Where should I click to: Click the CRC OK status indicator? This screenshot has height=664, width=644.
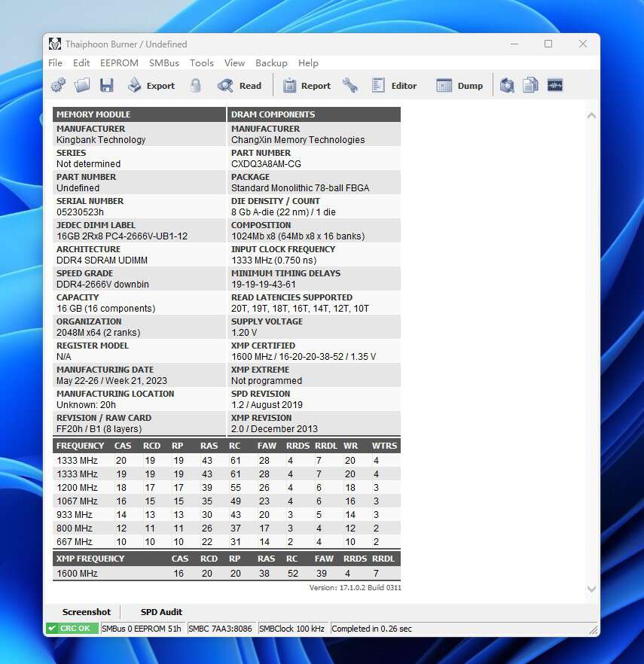72,629
